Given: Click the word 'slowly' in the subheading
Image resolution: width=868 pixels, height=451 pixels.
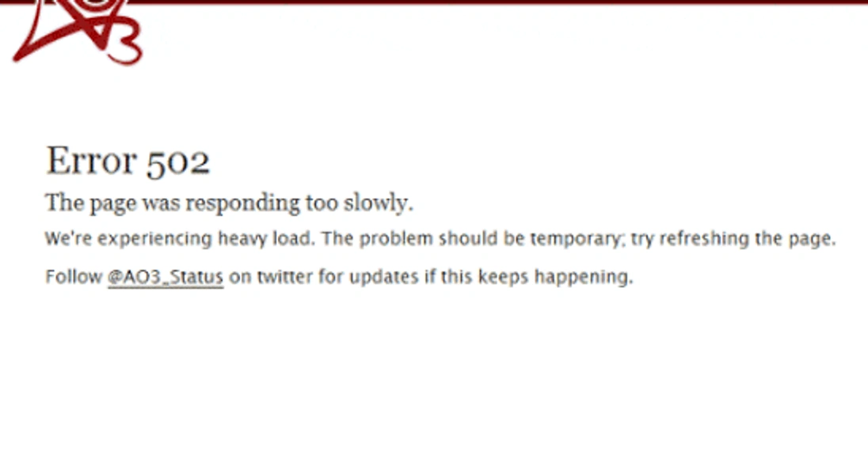Looking at the screenshot, I should (378, 203).
